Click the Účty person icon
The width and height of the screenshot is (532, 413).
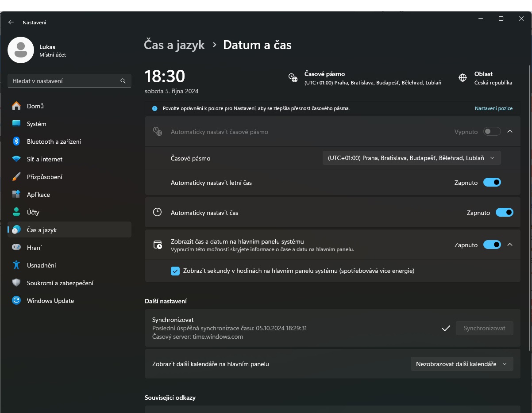[x=16, y=212]
